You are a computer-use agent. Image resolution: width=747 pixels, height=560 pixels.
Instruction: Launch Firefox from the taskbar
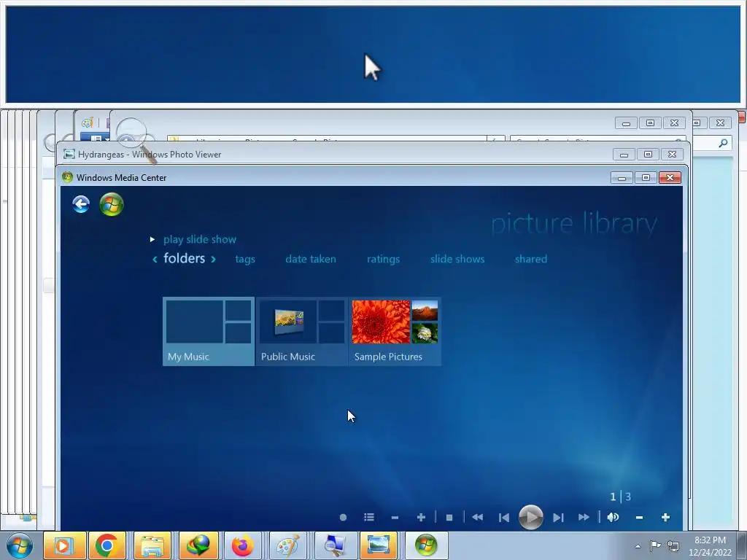(x=242, y=545)
